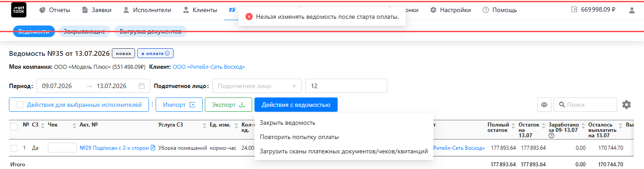Open the Клиенты section
The width and height of the screenshot is (644, 169).
[200, 10]
